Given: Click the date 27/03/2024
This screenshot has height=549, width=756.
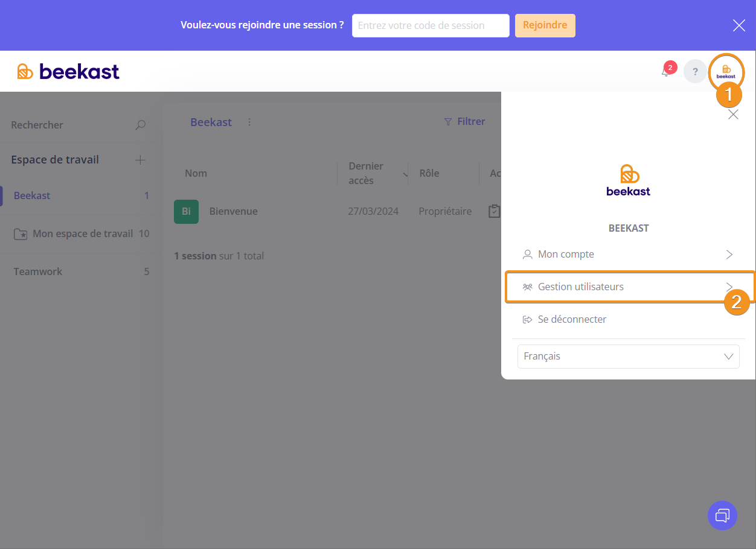Looking at the screenshot, I should (373, 211).
